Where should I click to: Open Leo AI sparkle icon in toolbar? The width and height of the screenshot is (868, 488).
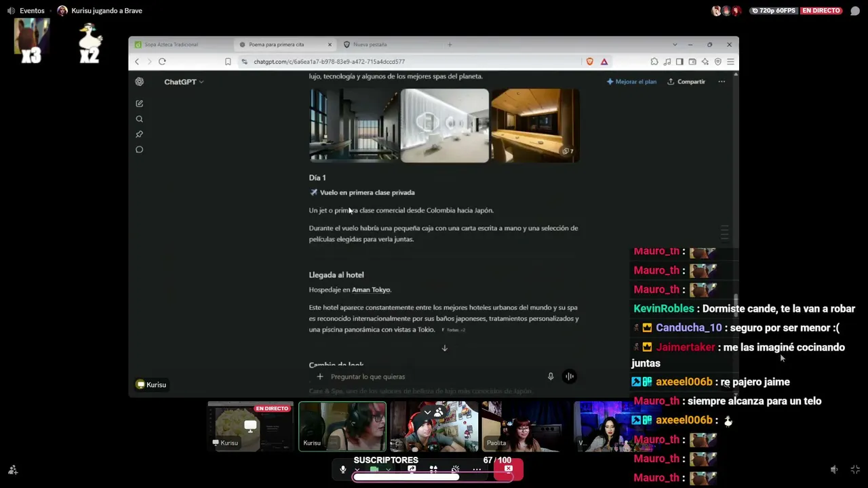[x=705, y=62]
